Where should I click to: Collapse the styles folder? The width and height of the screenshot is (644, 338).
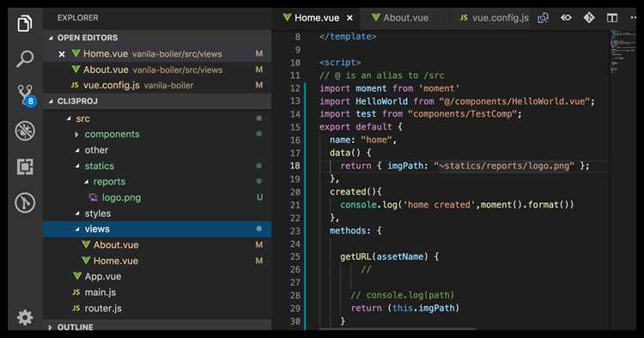point(77,214)
